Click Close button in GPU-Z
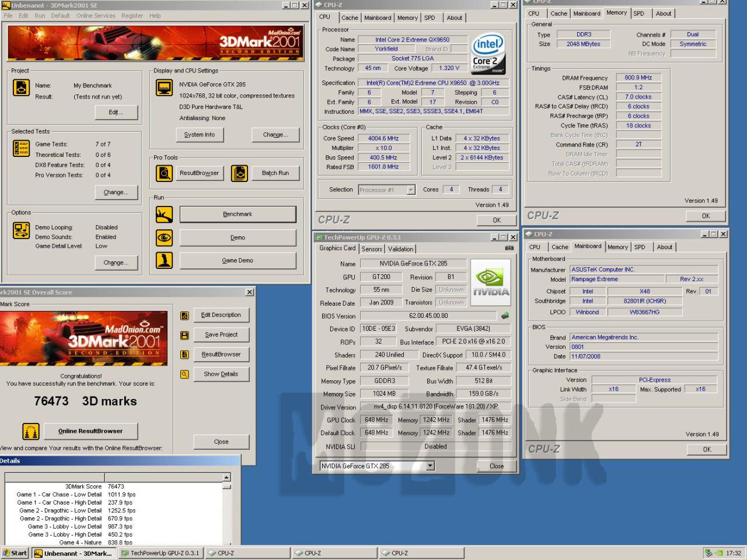747x560 pixels. tap(497, 466)
